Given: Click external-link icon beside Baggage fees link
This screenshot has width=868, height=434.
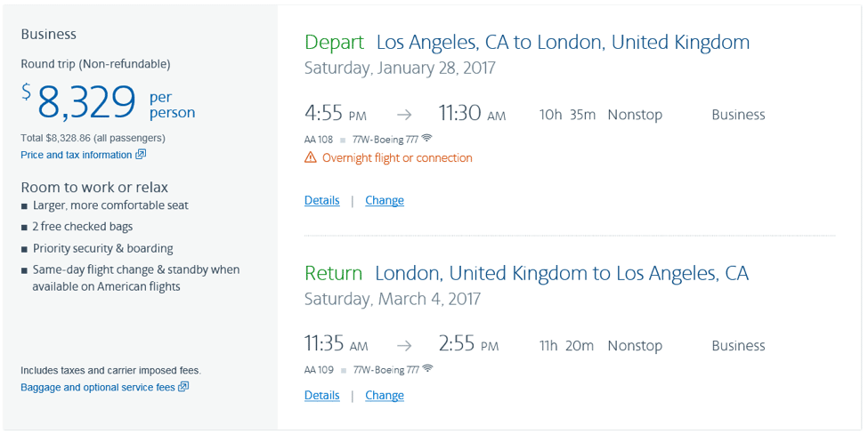Looking at the screenshot, I should [183, 387].
